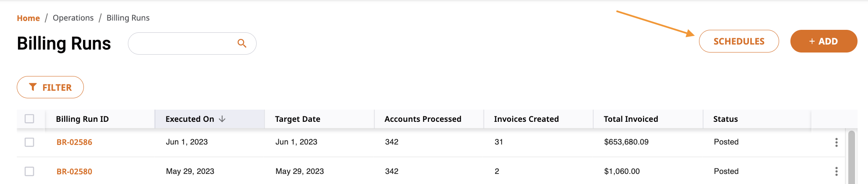Click the Executed On sort arrow
The height and width of the screenshot is (184, 868).
[222, 119]
